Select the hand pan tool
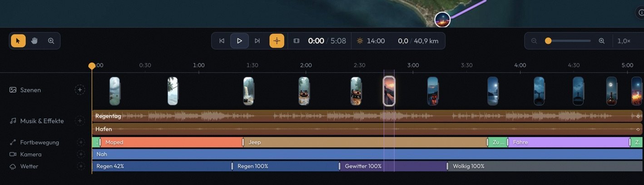Screen dimensions: 644x185 [35, 41]
